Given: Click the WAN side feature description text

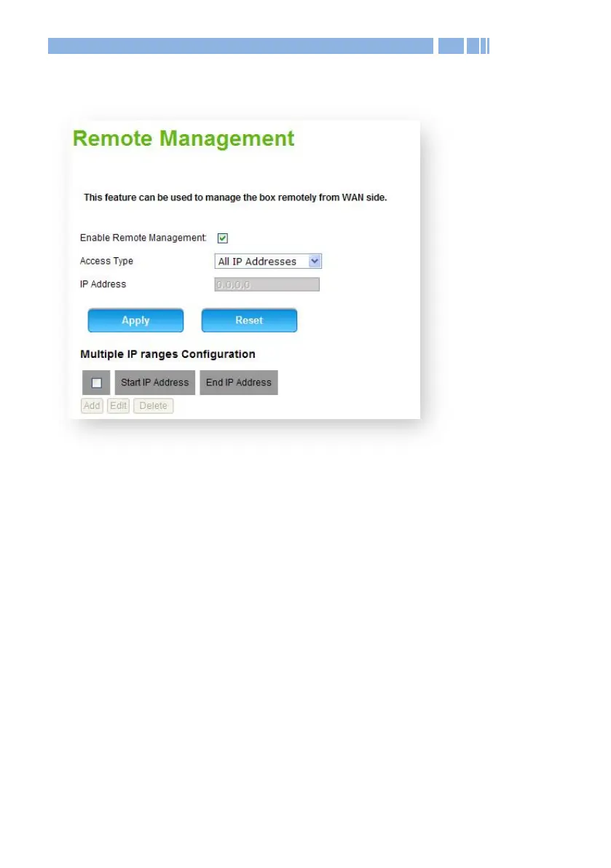Looking at the screenshot, I should click(235, 198).
